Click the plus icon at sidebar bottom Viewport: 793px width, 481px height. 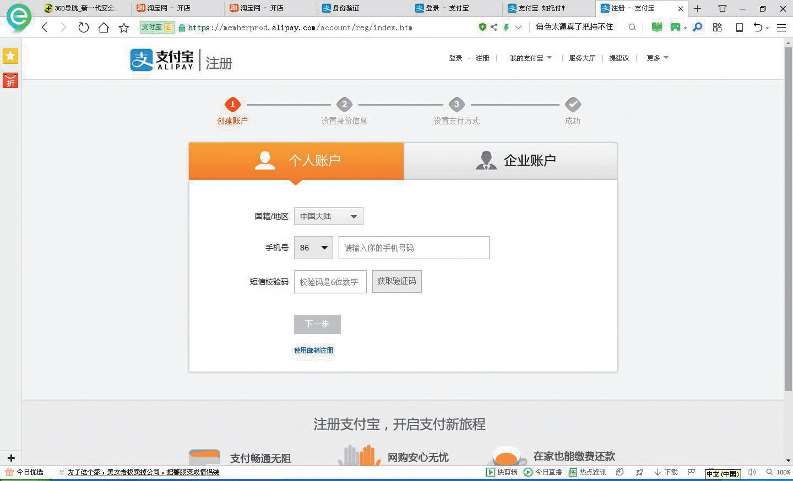click(x=11, y=458)
